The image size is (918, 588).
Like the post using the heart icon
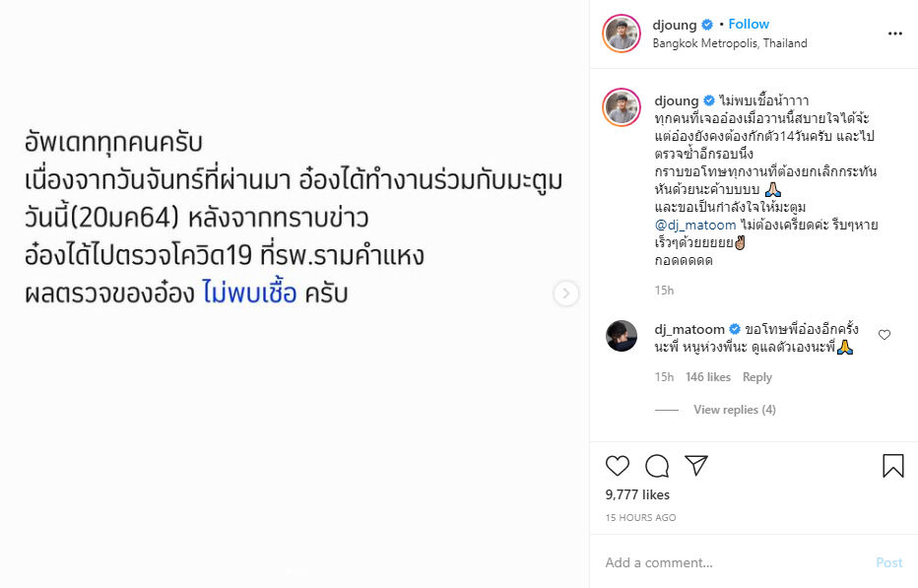(x=616, y=466)
